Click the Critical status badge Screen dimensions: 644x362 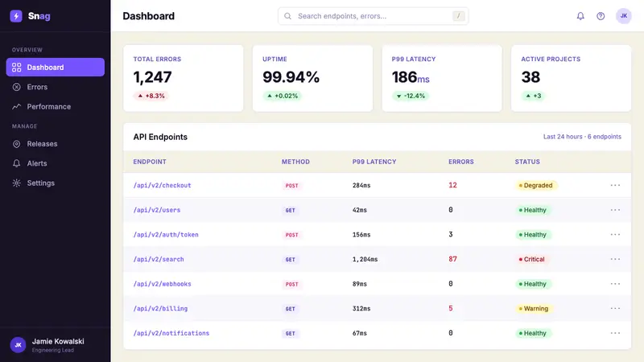click(x=532, y=259)
